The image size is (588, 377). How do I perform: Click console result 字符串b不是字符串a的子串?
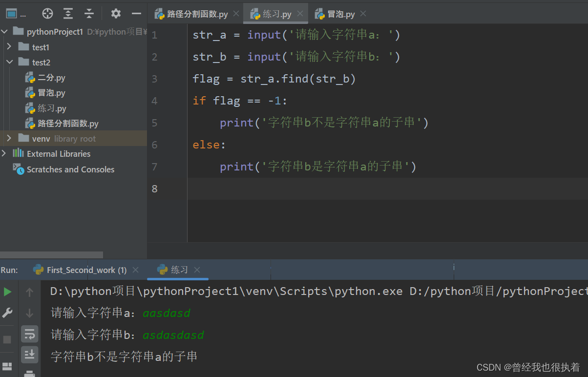[x=124, y=356]
